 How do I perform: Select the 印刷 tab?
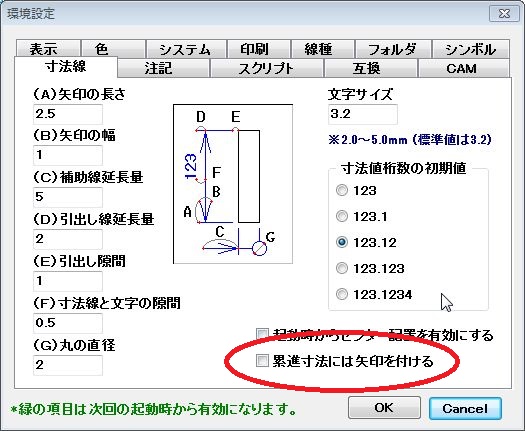pos(258,49)
